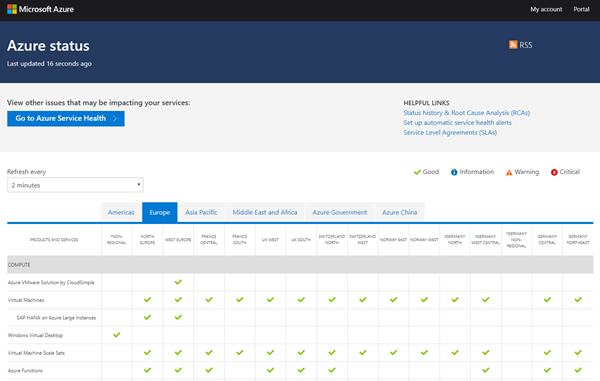600x381 pixels.
Task: Click Azure Functions France Central checkmark
Action: pos(209,370)
